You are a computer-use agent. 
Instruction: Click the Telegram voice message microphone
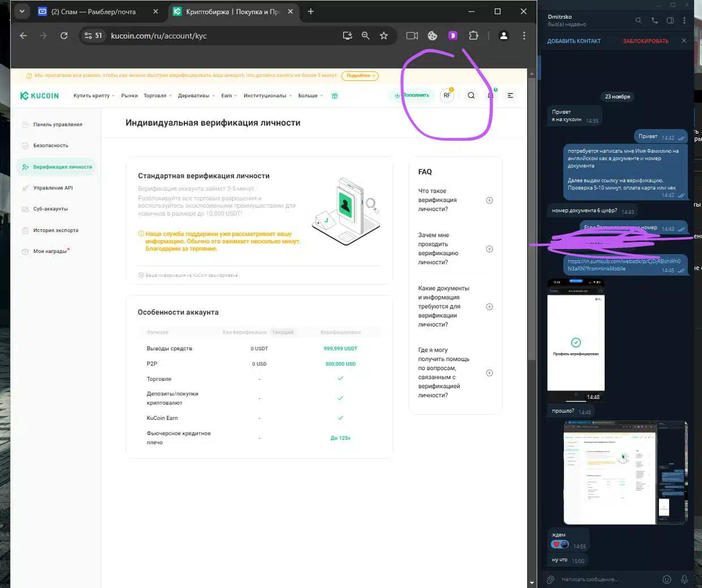(684, 579)
